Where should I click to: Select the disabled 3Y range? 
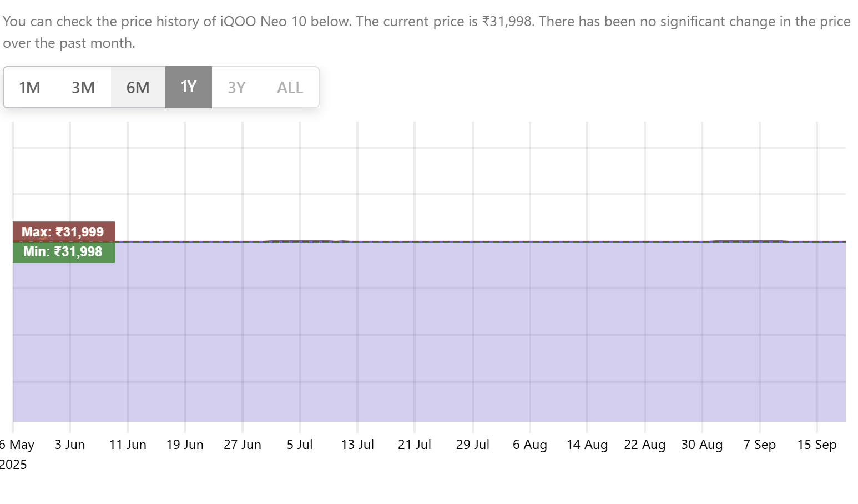click(x=236, y=87)
